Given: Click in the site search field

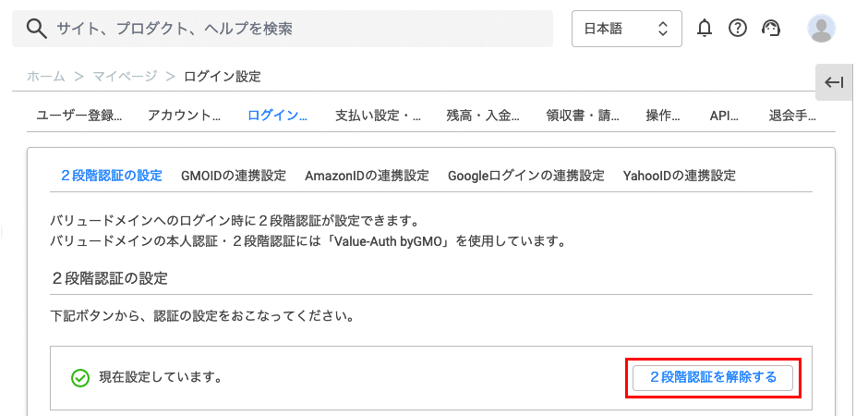Looking at the screenshot, I should (283, 29).
